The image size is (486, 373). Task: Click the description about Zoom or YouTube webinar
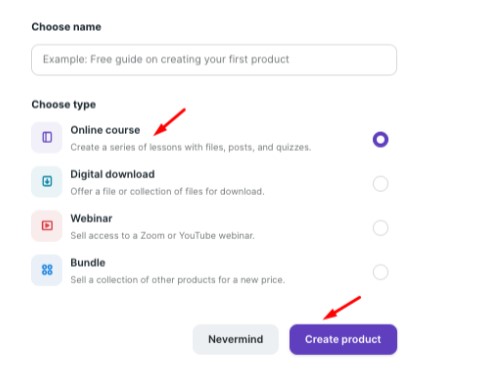coord(162,236)
